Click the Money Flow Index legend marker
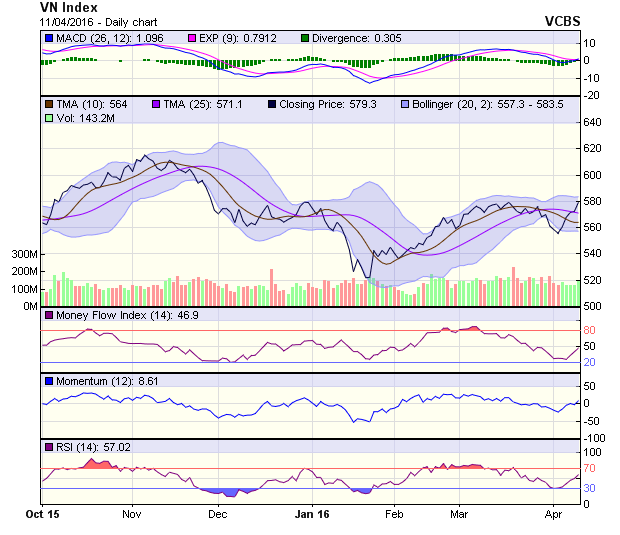Image resolution: width=620 pixels, height=535 pixels. pos(48,316)
